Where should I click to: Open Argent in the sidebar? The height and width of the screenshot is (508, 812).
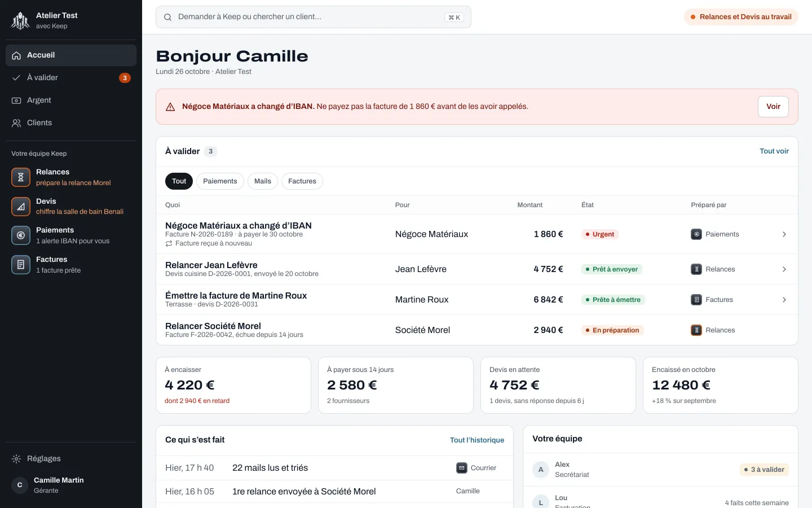(x=71, y=100)
